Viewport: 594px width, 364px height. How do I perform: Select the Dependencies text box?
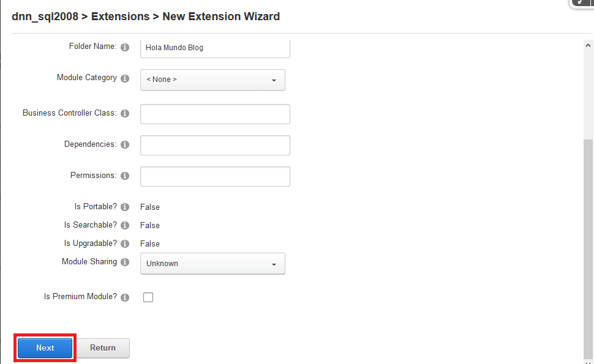(215, 146)
